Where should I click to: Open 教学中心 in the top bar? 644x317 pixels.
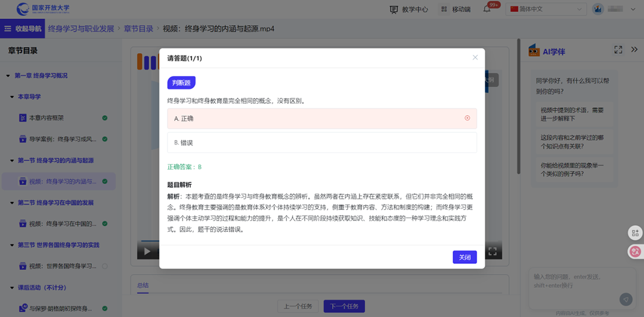[408, 9]
